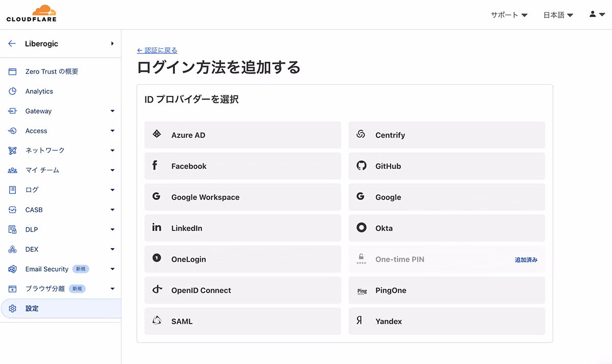
Task: Expand the CASB menu chevron
Action: tap(112, 210)
